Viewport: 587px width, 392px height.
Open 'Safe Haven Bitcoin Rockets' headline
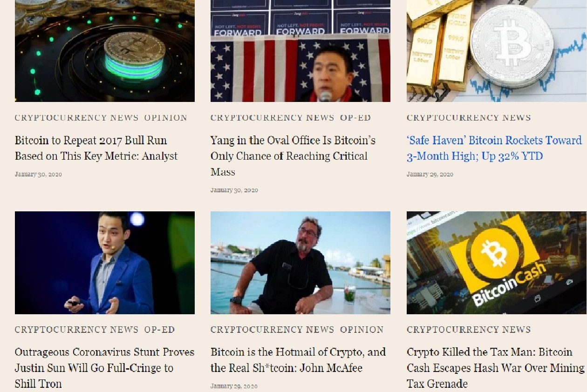(494, 148)
